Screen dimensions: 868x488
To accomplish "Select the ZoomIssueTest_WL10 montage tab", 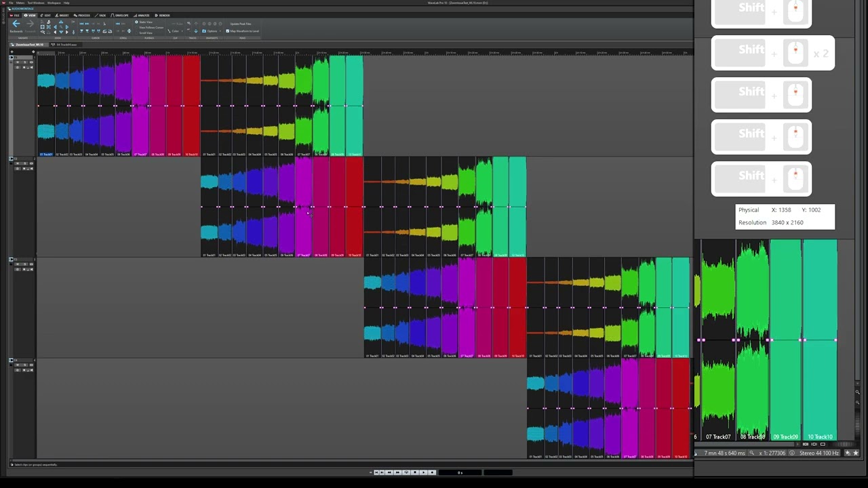I will click(29, 45).
